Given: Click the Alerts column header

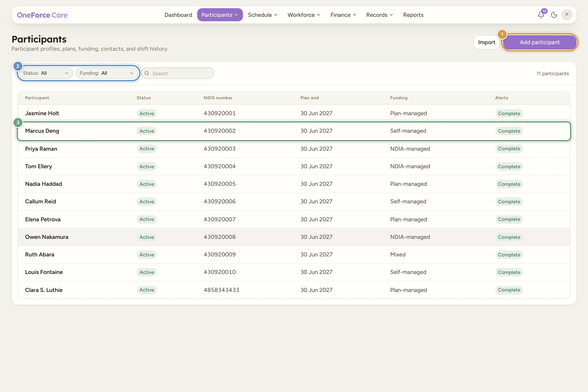Looking at the screenshot, I should coord(502,98).
